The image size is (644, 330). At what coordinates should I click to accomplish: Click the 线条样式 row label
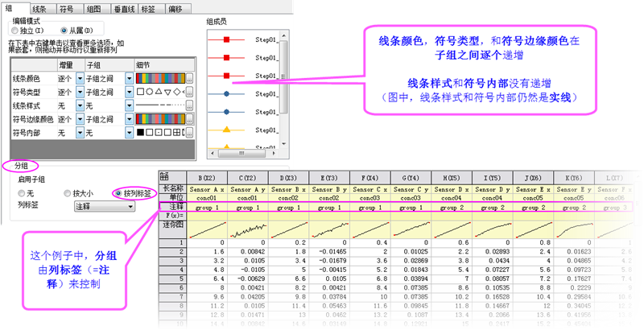click(27, 106)
